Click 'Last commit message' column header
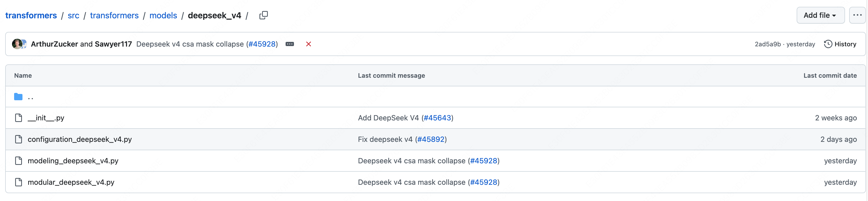868x201 pixels. pos(391,76)
